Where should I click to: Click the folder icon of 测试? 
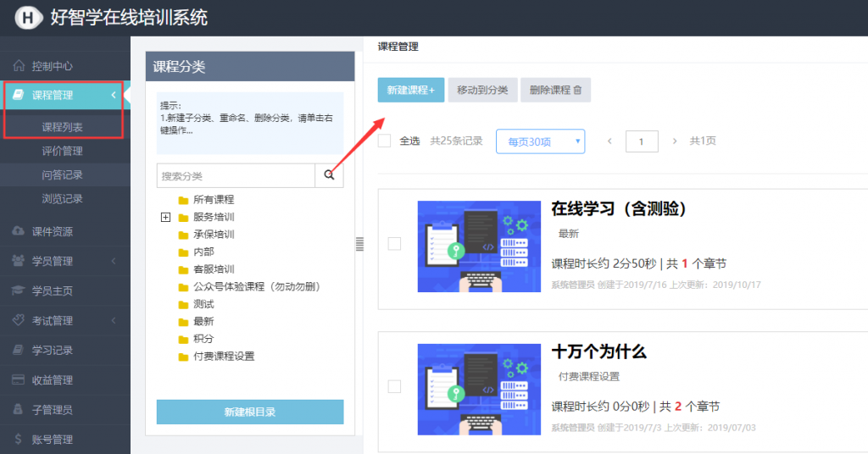click(183, 305)
